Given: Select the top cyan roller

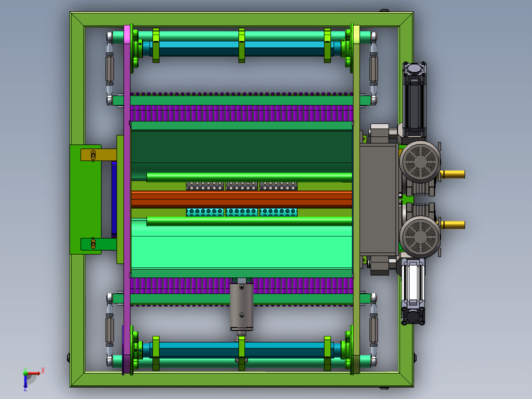Looking at the screenshot, I should click(241, 44).
